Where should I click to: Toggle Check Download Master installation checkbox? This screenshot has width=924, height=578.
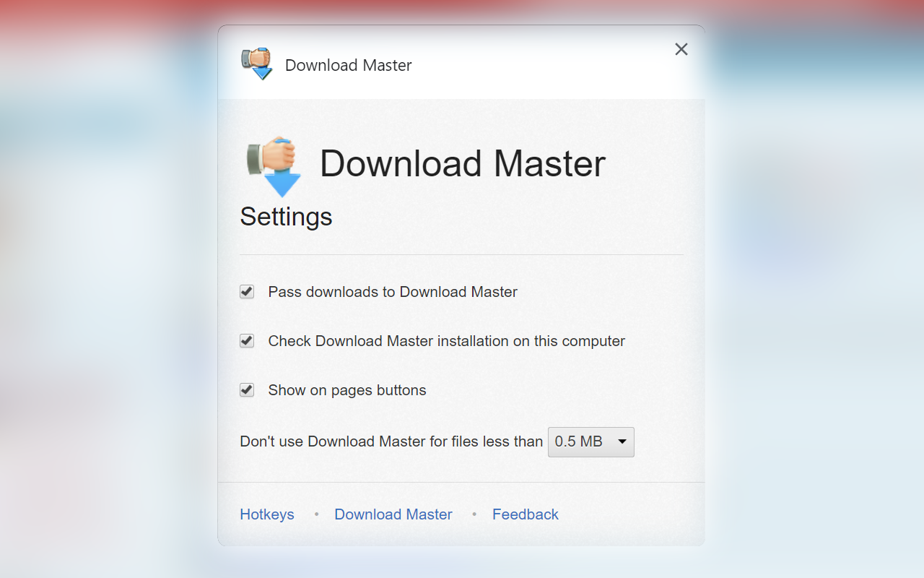(247, 341)
